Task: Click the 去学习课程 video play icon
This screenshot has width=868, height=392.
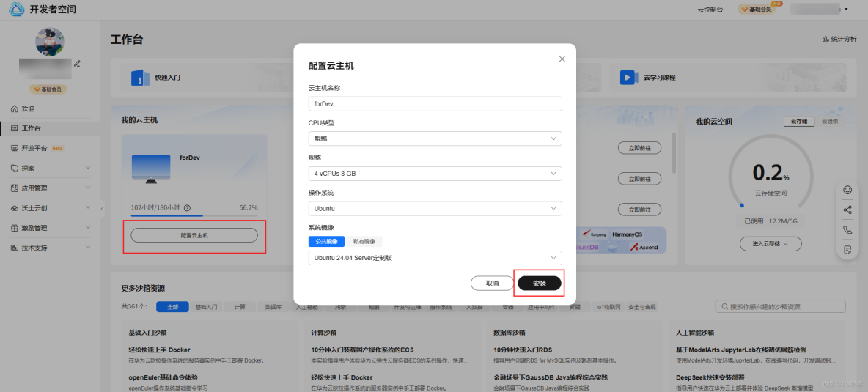Action: [x=628, y=78]
